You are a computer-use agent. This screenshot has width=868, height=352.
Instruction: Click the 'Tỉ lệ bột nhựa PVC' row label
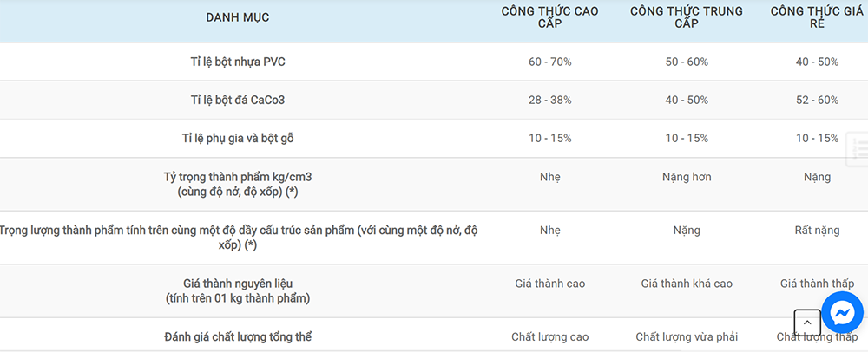click(x=237, y=62)
